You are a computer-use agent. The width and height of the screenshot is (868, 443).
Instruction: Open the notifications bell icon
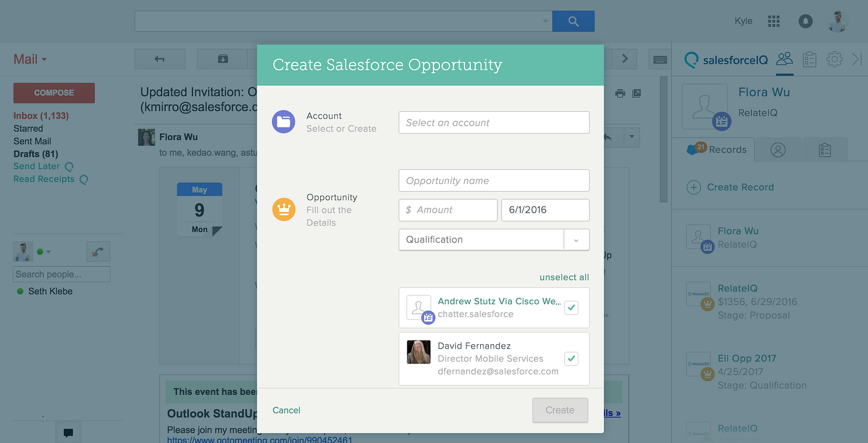[806, 21]
